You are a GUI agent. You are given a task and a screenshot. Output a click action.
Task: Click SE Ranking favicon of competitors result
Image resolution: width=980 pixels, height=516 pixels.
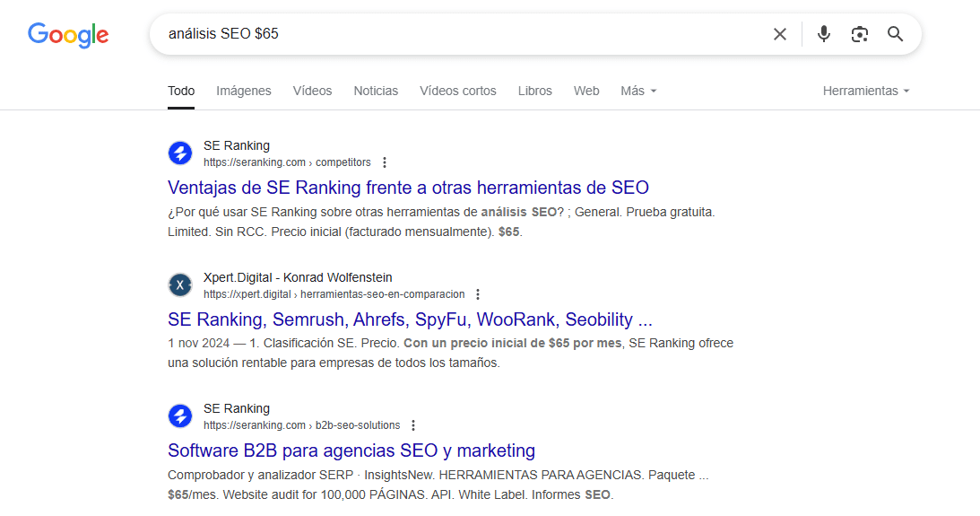180,153
